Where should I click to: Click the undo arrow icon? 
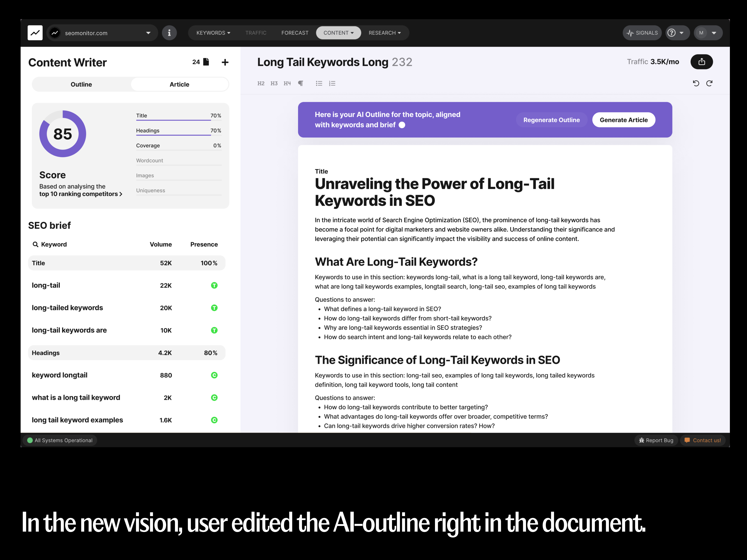pyautogui.click(x=696, y=83)
